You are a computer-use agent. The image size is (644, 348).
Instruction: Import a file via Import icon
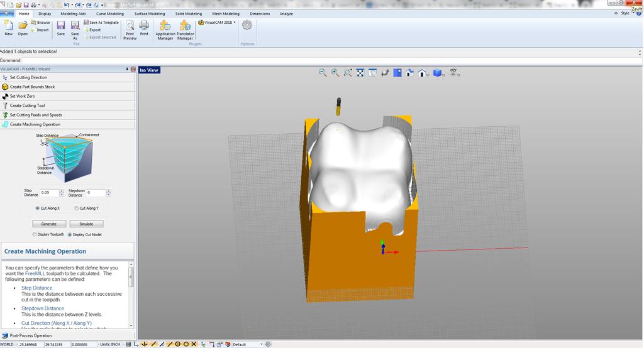tap(40, 30)
